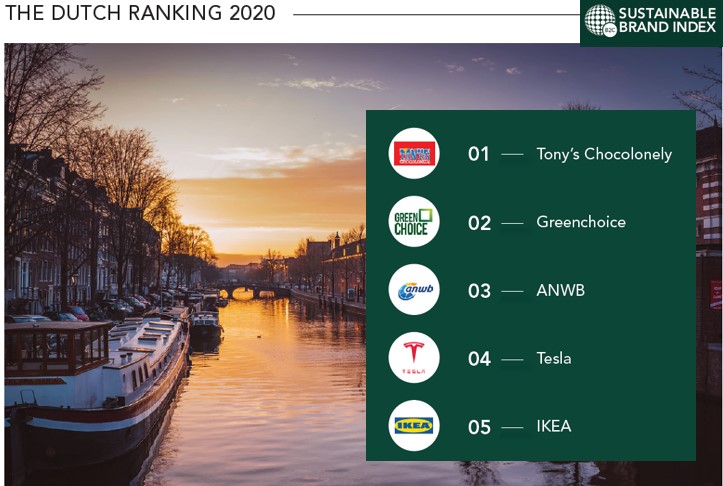Image resolution: width=723 pixels, height=486 pixels.
Task: Click the Dutch Ranking 2020 heading
Action: pos(140,15)
